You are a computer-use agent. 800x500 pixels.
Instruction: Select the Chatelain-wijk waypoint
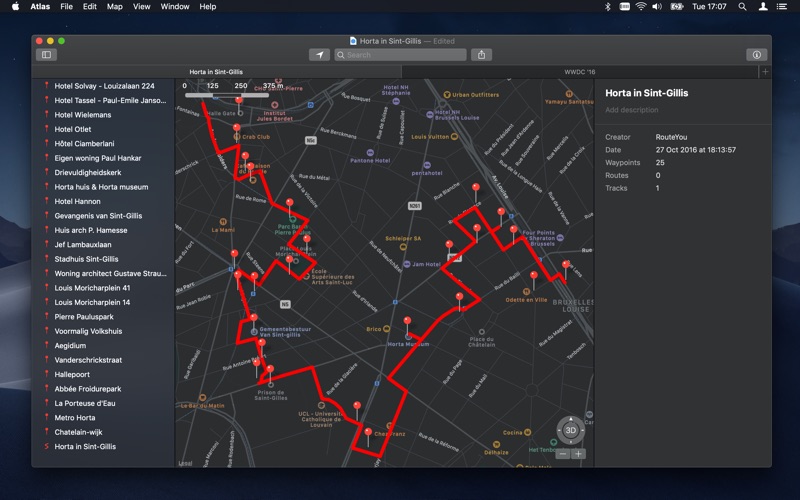pyautogui.click(x=103, y=432)
